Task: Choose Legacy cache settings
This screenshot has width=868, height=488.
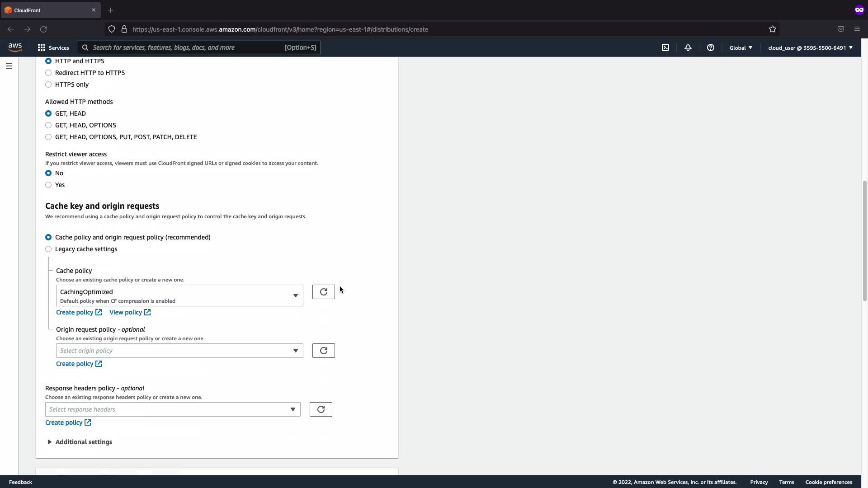Action: click(48, 249)
